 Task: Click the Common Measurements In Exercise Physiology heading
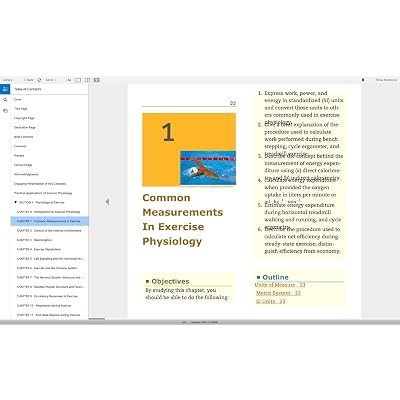tap(183, 219)
